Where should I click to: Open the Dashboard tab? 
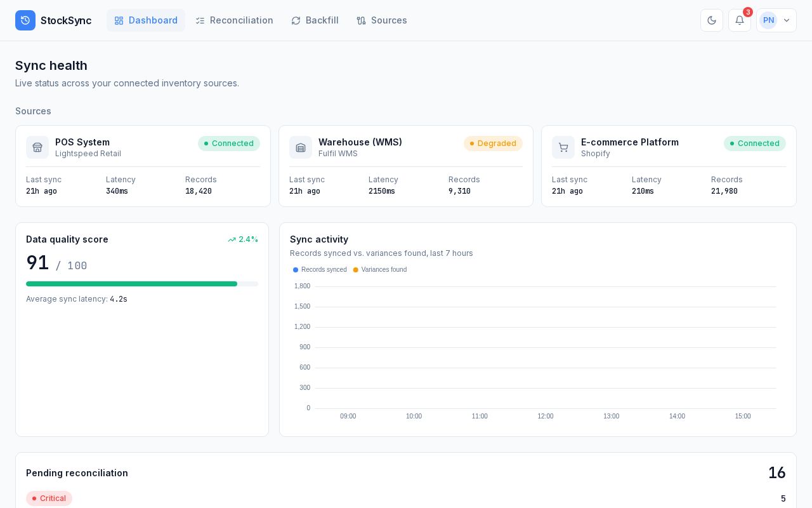(146, 20)
